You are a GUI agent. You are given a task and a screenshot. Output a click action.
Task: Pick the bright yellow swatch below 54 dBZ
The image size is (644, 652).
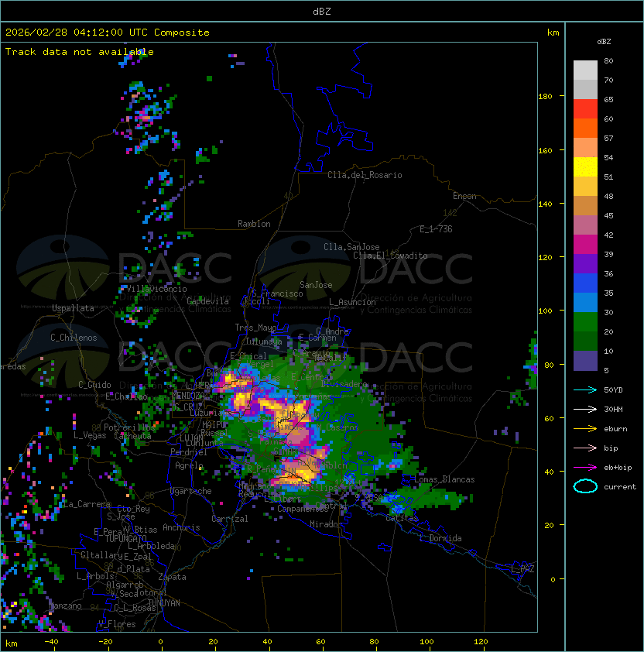click(585, 166)
